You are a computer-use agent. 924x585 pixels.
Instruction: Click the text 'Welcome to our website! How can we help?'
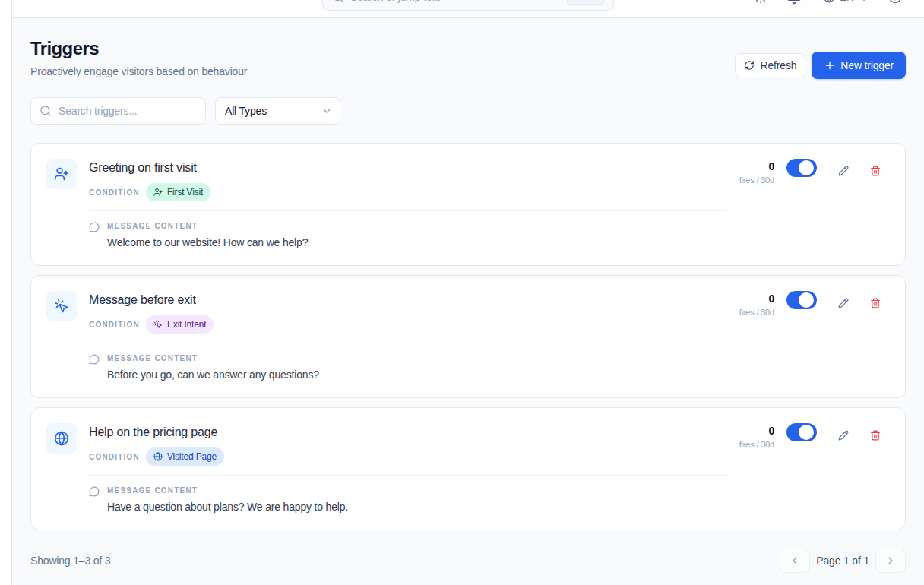(207, 242)
